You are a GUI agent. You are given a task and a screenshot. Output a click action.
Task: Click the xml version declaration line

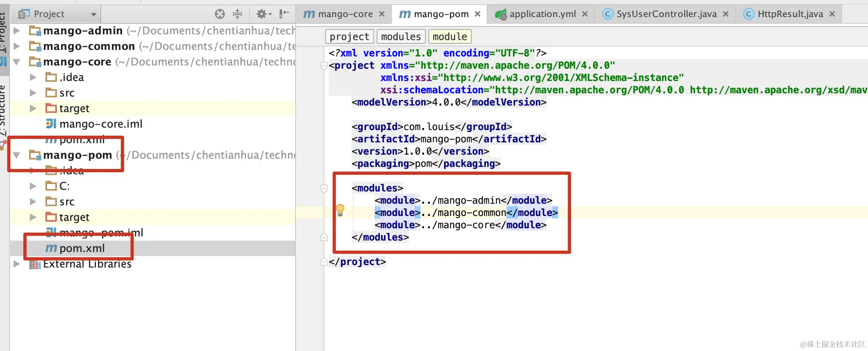pyautogui.click(x=437, y=53)
